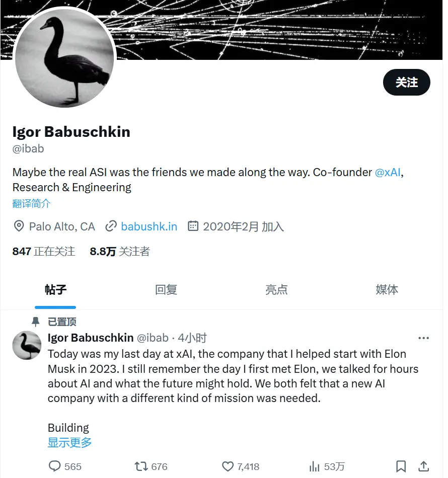Open the three-dot more menu on post
The height and width of the screenshot is (478, 448).
424,338
